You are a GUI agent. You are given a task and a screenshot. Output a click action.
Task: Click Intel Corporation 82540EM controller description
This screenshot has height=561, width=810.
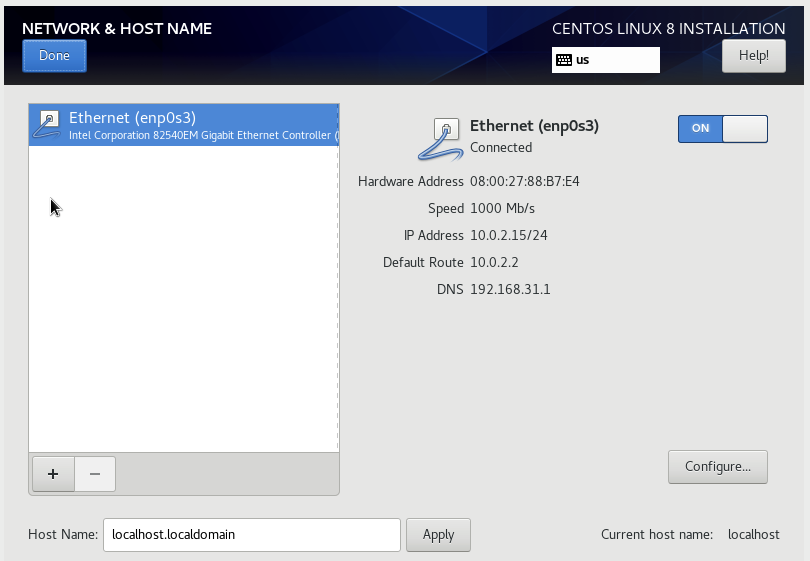click(204, 135)
